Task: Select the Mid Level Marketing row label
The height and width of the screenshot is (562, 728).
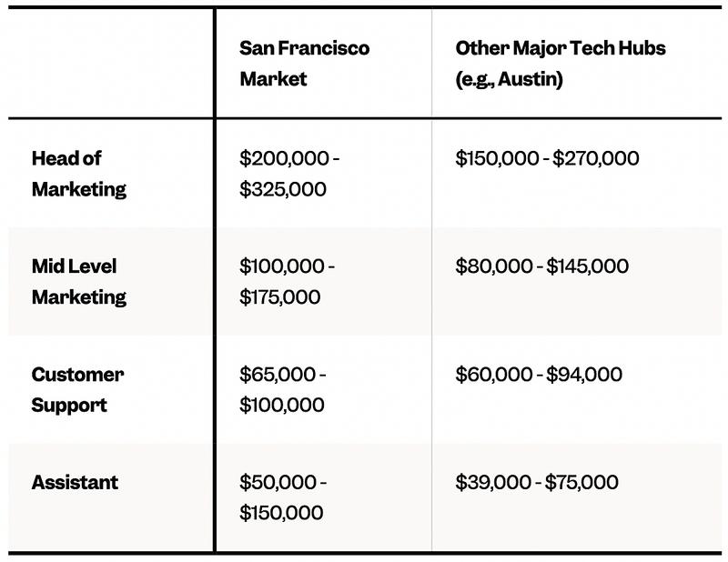Action: (78, 281)
